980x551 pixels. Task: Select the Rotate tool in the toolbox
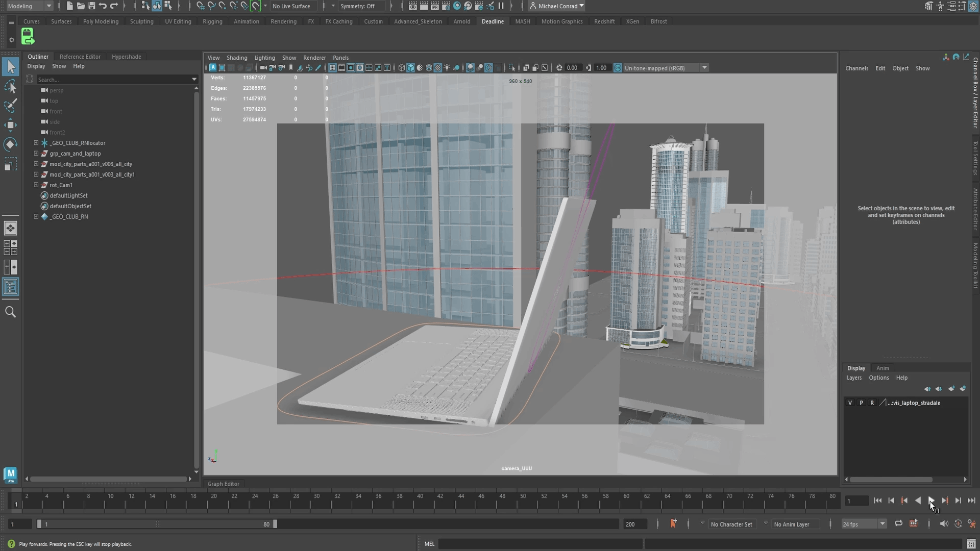coord(10,144)
